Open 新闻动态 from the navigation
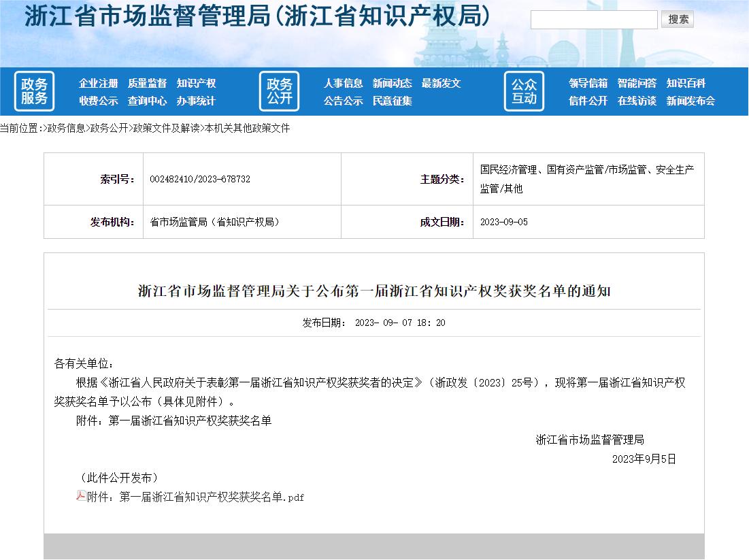Image resolution: width=749 pixels, height=560 pixels. (x=392, y=83)
